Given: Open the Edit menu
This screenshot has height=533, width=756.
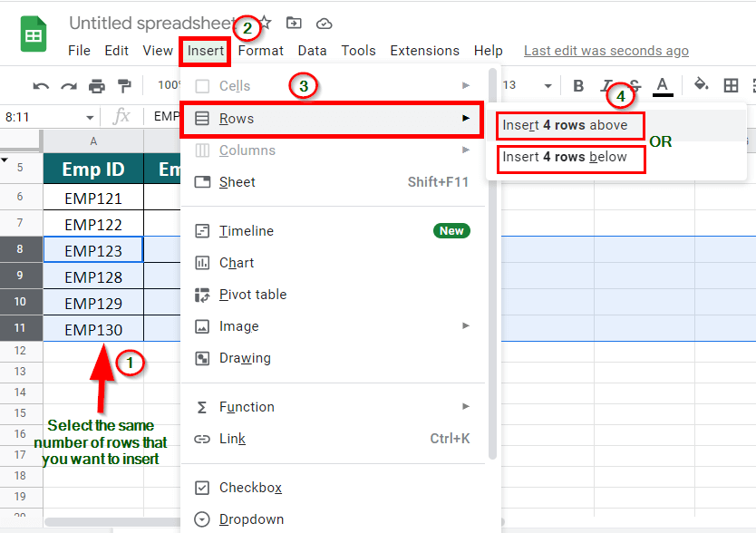Looking at the screenshot, I should 117,51.
